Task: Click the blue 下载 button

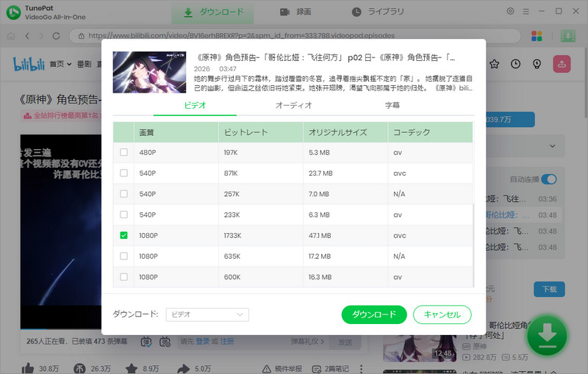Action: tap(549, 290)
